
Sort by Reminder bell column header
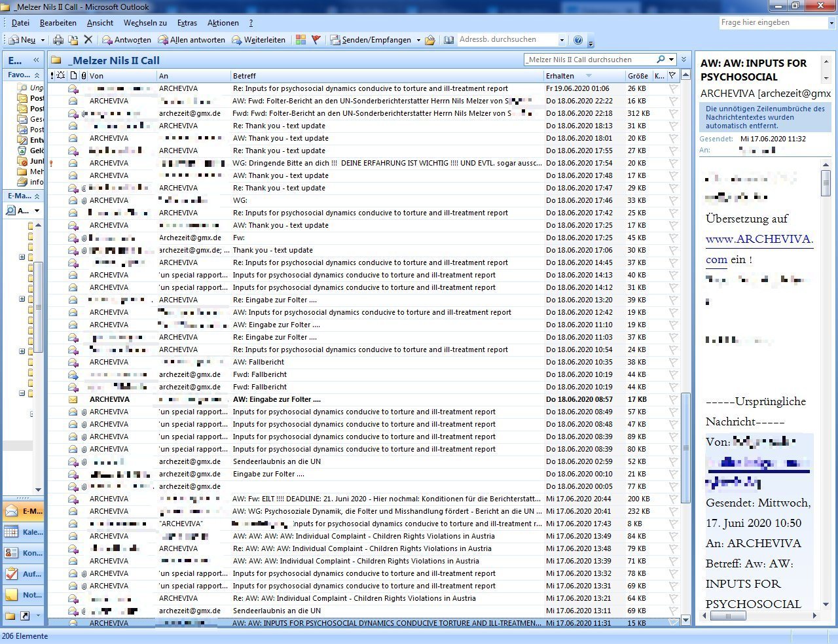(x=60, y=76)
